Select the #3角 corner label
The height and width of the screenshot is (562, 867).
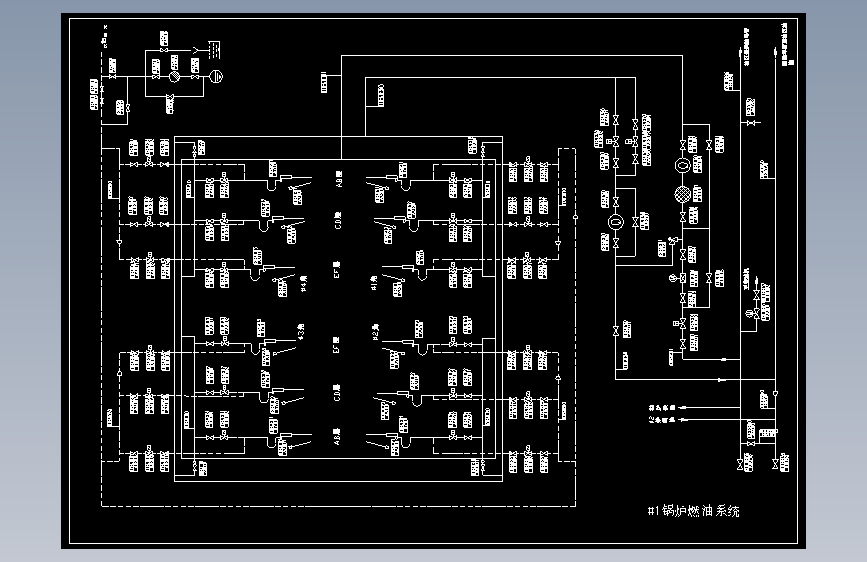point(301,331)
